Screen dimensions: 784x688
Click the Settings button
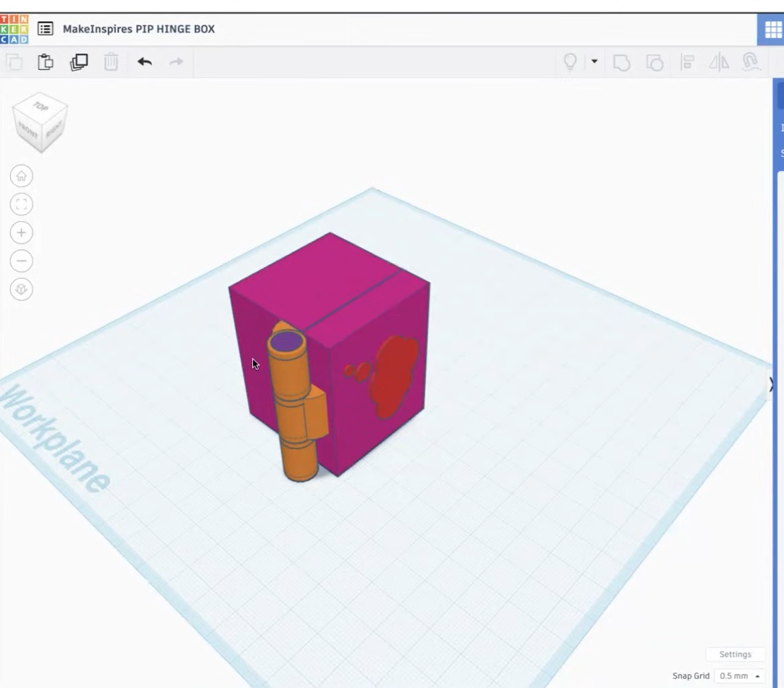735,654
